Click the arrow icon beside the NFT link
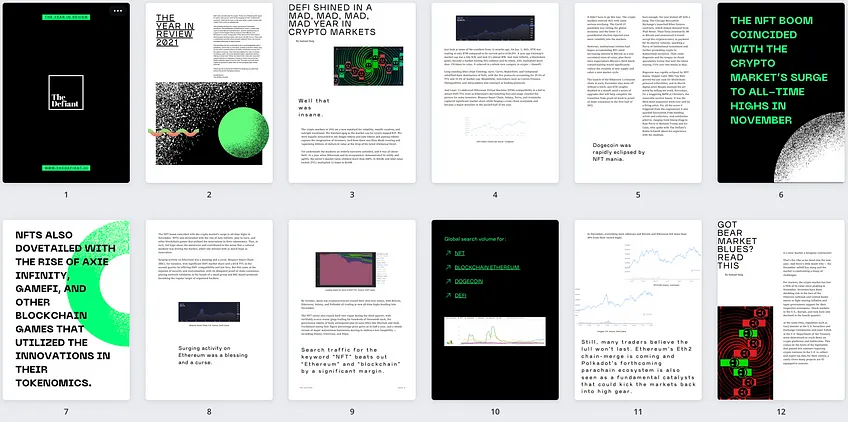Image resolution: width=848 pixels, height=422 pixels. click(448, 253)
